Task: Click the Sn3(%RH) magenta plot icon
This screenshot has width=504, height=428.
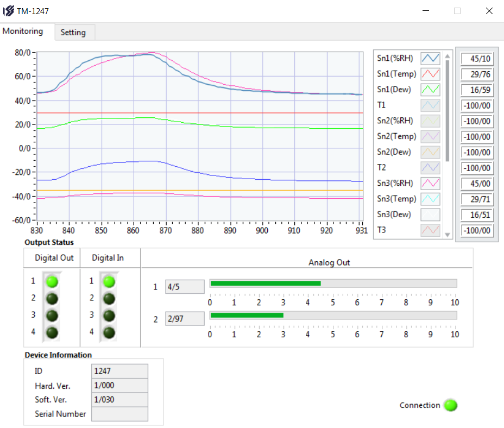Action: click(430, 183)
